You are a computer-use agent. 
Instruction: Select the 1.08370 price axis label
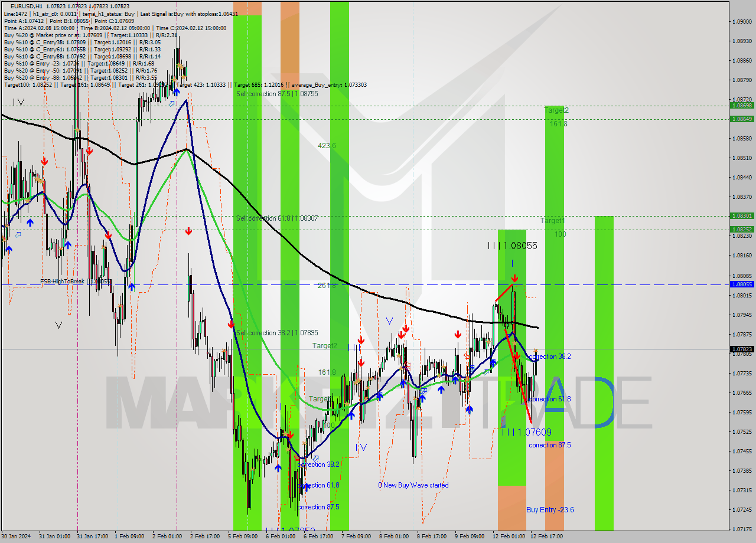pyautogui.click(x=742, y=197)
